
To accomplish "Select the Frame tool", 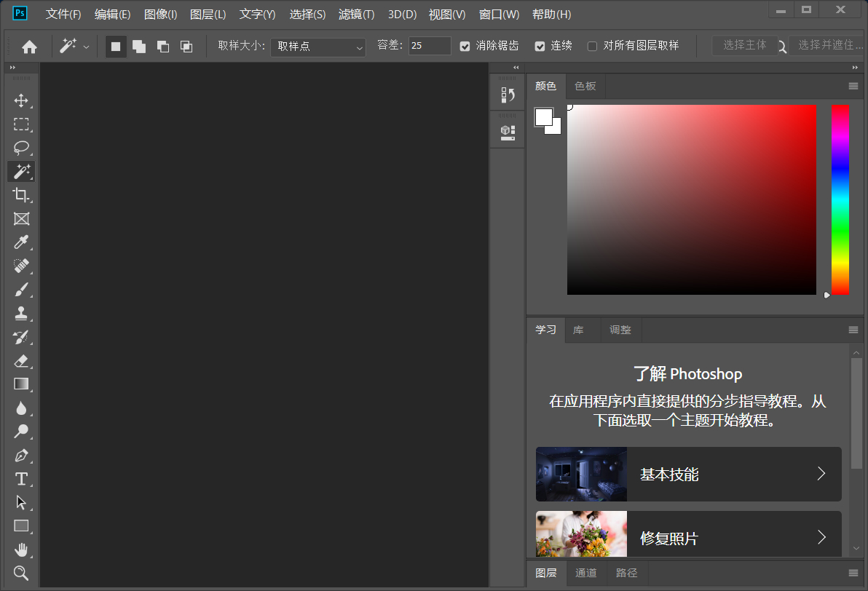I will click(x=22, y=218).
